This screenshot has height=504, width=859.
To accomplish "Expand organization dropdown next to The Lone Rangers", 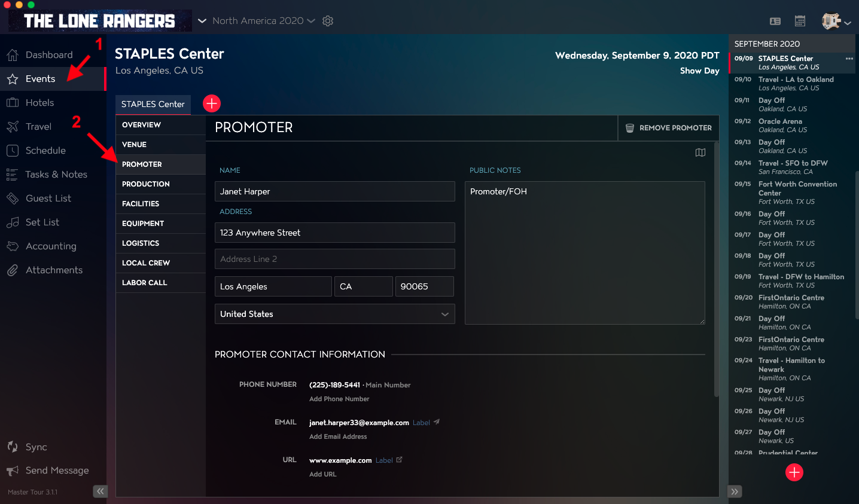I will (x=202, y=21).
